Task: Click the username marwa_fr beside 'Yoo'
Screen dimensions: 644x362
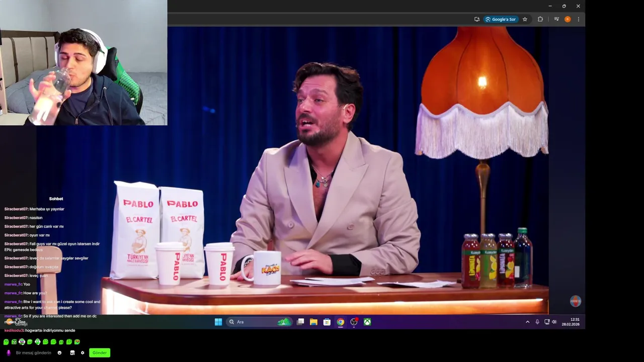Action: pyautogui.click(x=13, y=285)
